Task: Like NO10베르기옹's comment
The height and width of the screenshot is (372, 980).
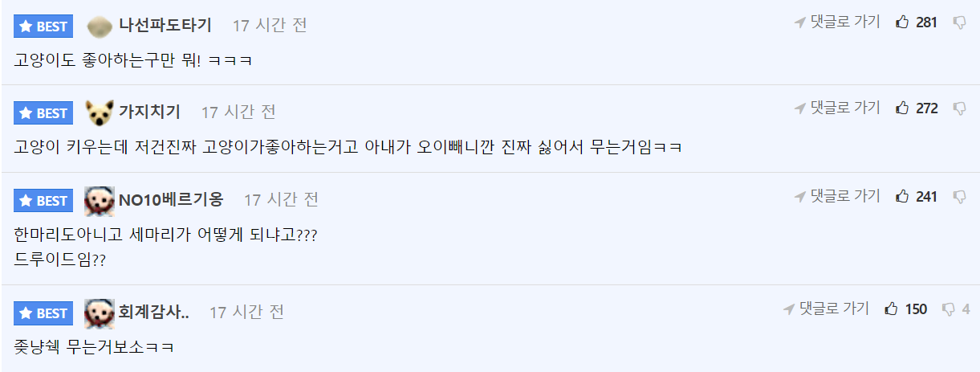Action: tap(902, 197)
